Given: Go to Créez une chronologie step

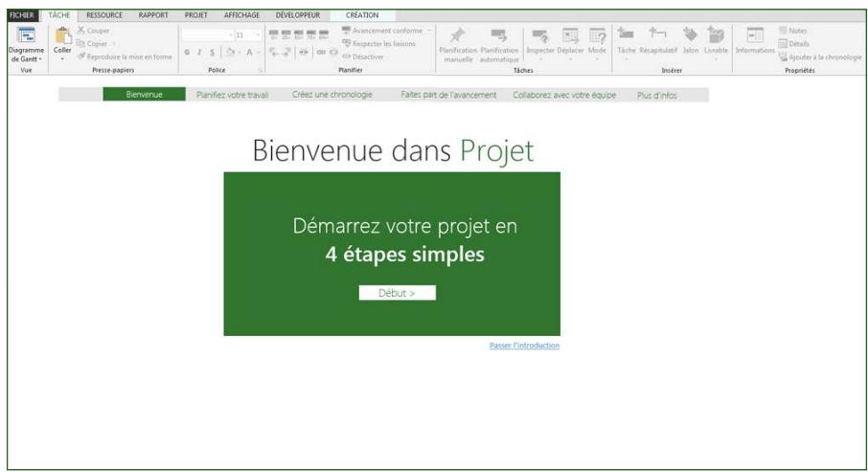Looking at the screenshot, I should pos(332,95).
